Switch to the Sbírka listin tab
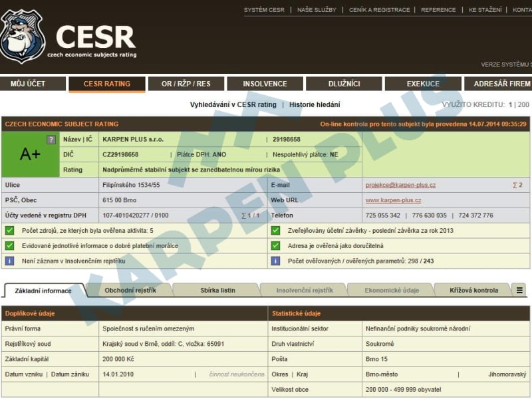The width and height of the screenshot is (532, 399). tap(217, 291)
